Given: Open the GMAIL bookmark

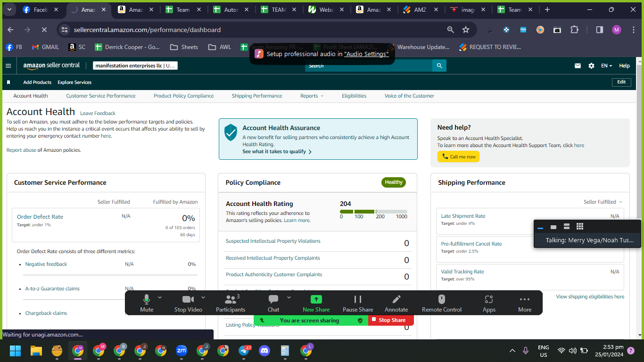Looking at the screenshot, I should point(45,47).
